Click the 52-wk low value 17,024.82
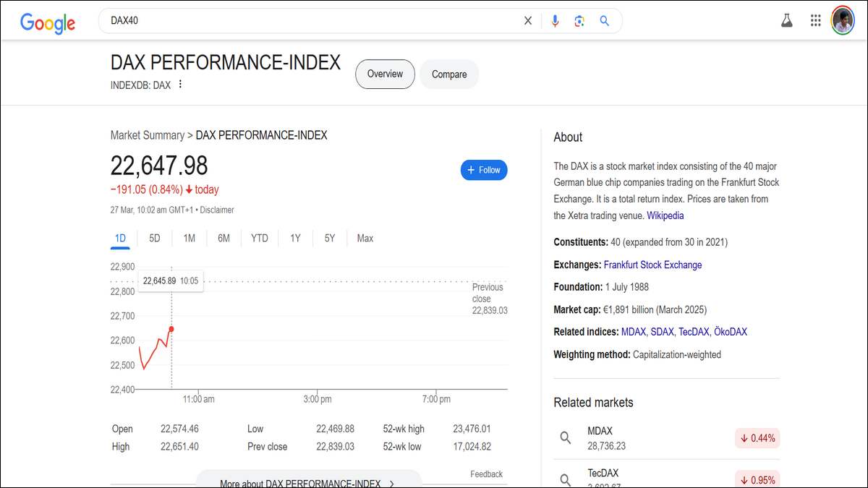The height and width of the screenshot is (488, 868). coord(472,447)
